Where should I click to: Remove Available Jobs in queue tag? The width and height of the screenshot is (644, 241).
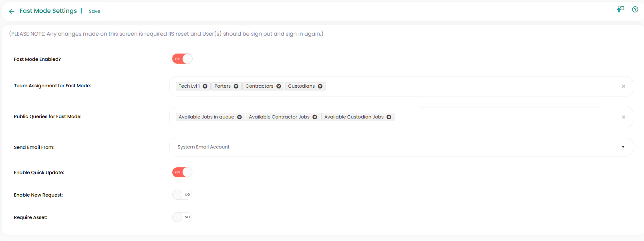(x=239, y=117)
